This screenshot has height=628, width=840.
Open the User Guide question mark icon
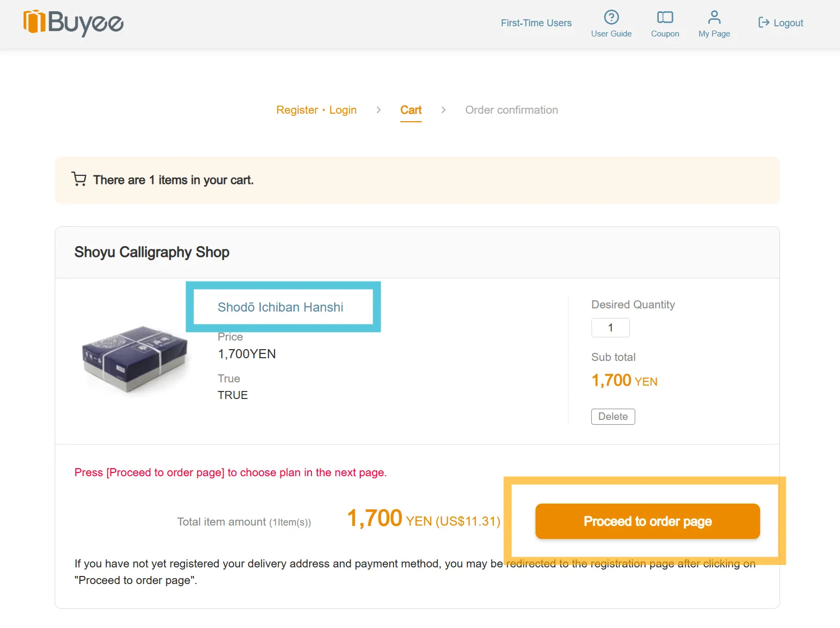pyautogui.click(x=611, y=17)
